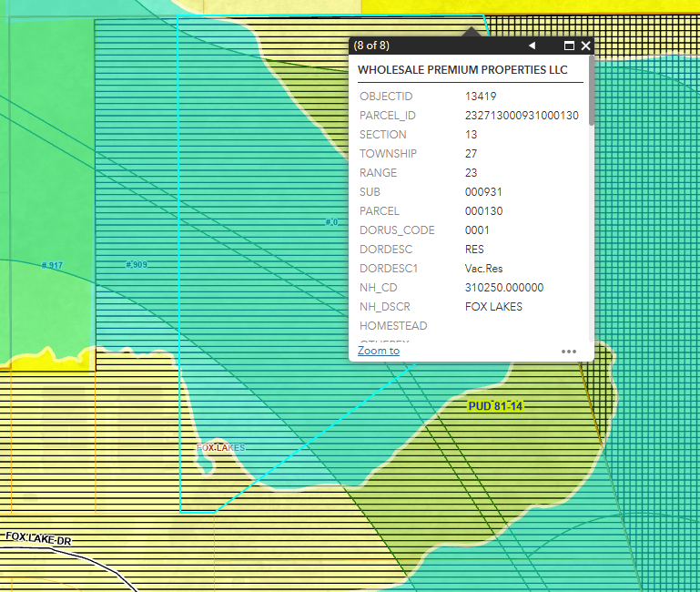Click the popup's vertical scrollbar
Image resolution: width=700 pixels, height=592 pixels.
(x=592, y=91)
